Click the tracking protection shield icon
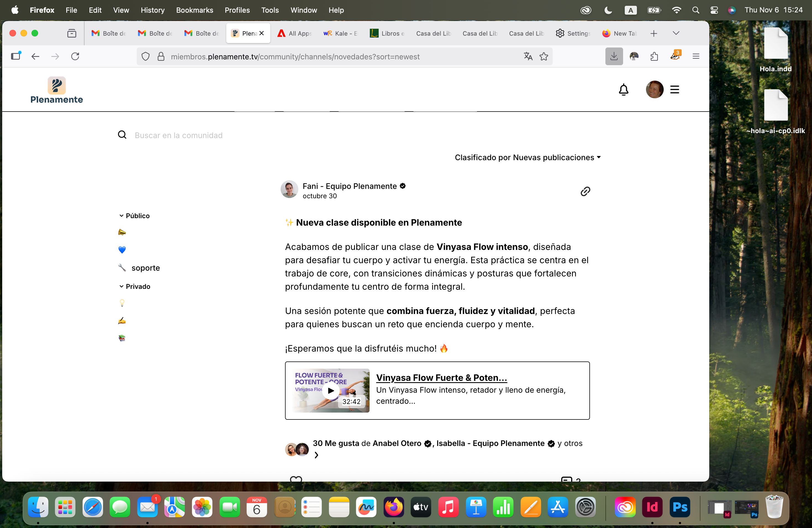Viewport: 812px width, 528px height. click(x=146, y=56)
